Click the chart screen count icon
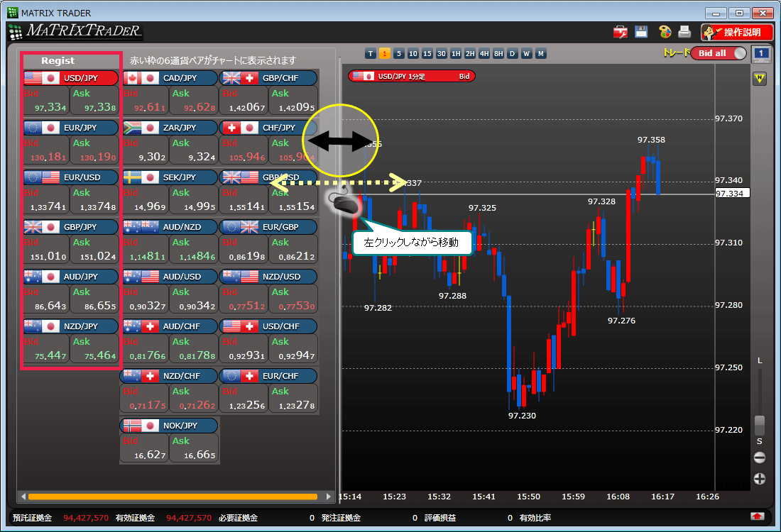Viewport: 781px width, 532px height. [x=760, y=54]
